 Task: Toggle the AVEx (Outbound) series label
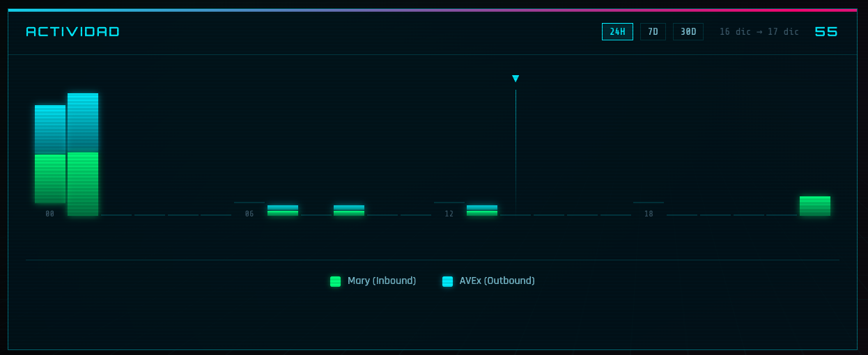tap(497, 281)
